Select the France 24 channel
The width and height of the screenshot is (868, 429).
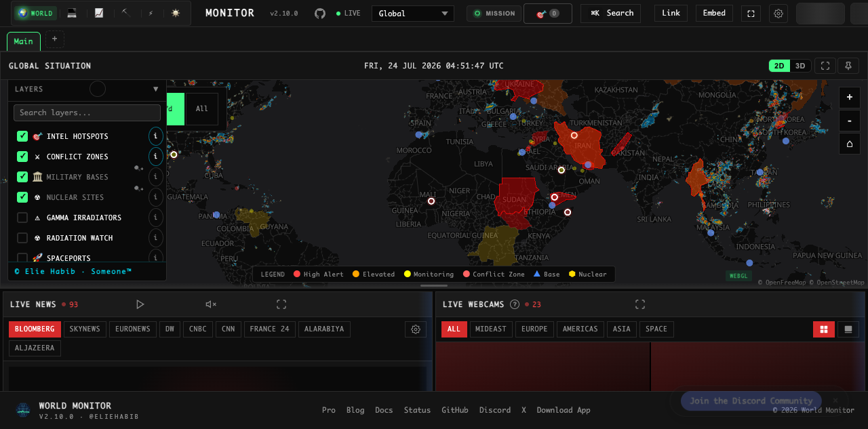tap(270, 329)
